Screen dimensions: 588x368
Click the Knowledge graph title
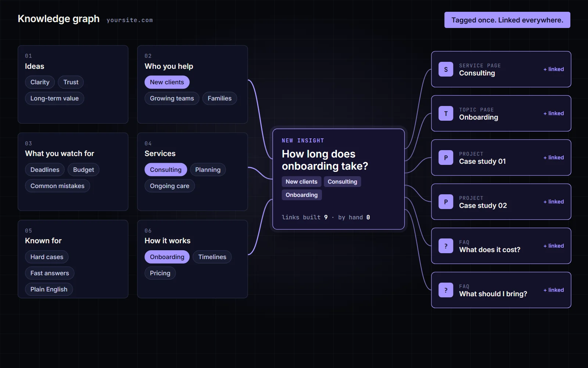(58, 19)
